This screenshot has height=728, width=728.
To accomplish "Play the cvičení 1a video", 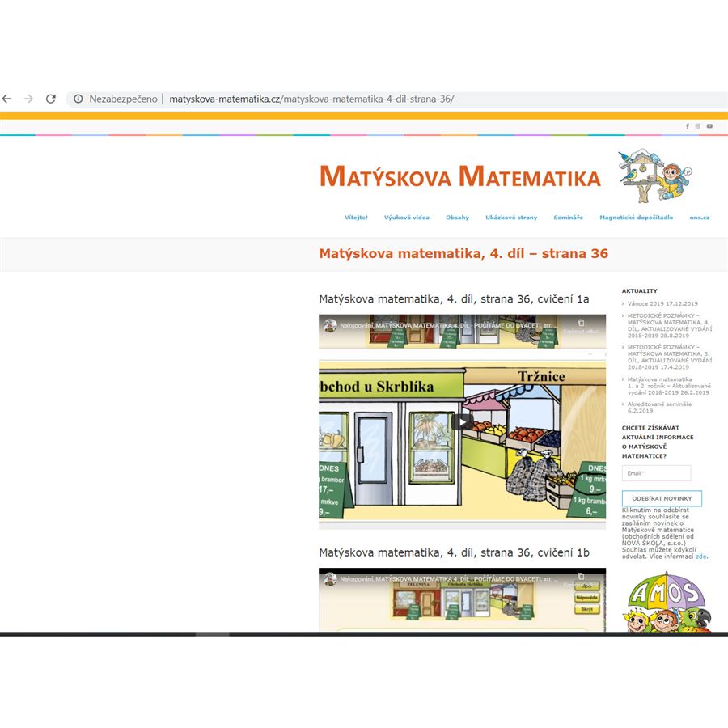I will (462, 421).
